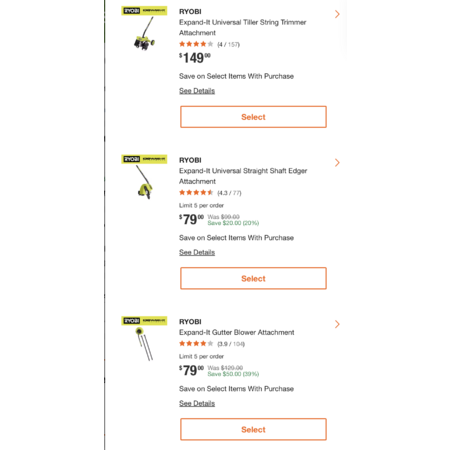Open the Gutter Blower chevron arrow

pos(337,324)
